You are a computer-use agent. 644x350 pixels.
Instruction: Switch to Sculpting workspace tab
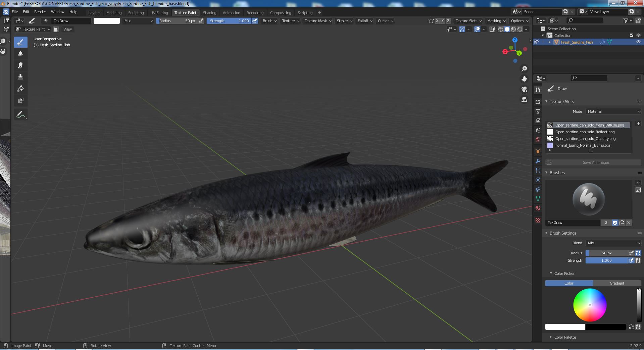(x=136, y=13)
